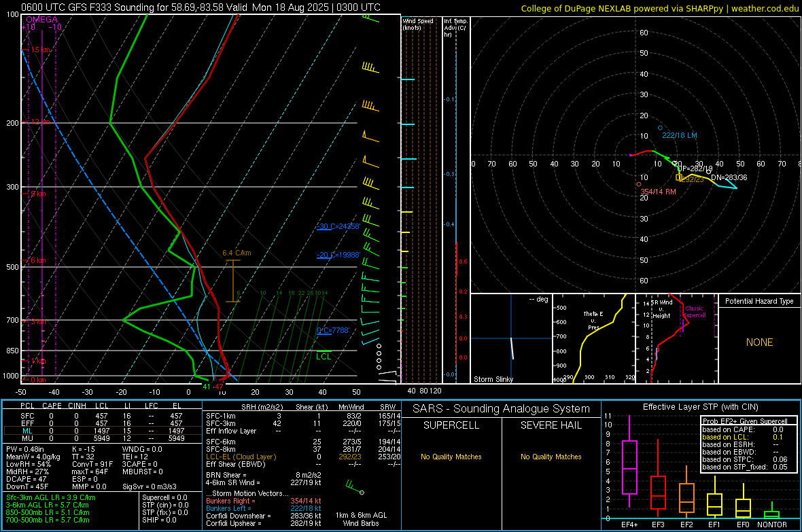This screenshot has height=532, width=802.
Task: Click the DN=283/36 hodograph label
Action: pos(729,177)
